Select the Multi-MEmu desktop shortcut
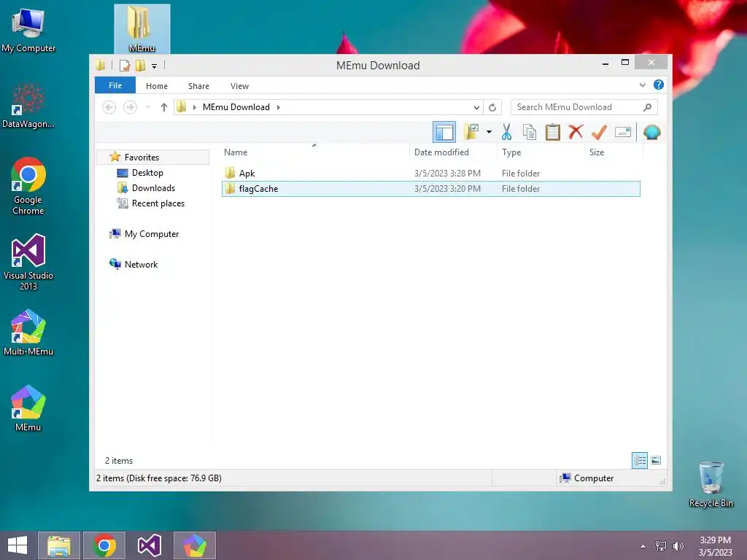Image resolution: width=747 pixels, height=560 pixels. point(28,332)
